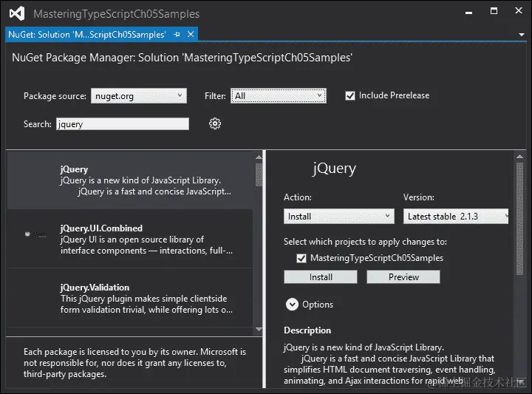Minimize the Visual Studio window
The width and height of the screenshot is (532, 394).
pyautogui.click(x=469, y=12)
